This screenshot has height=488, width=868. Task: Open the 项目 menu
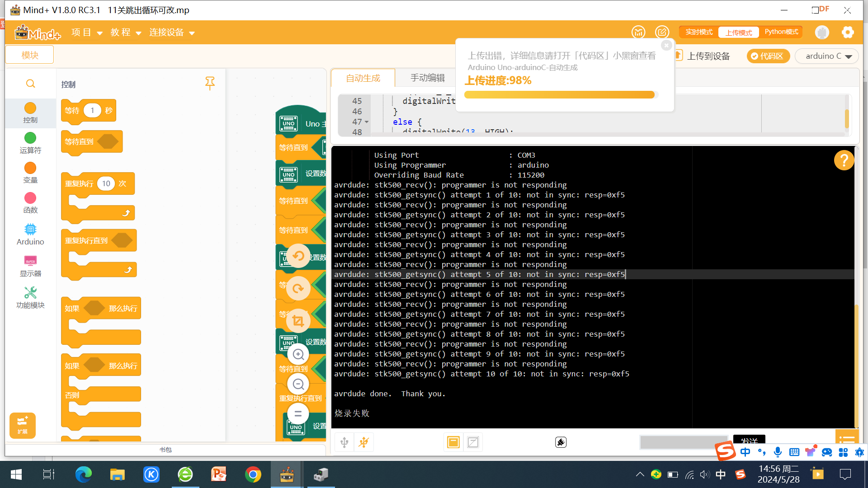pos(87,33)
